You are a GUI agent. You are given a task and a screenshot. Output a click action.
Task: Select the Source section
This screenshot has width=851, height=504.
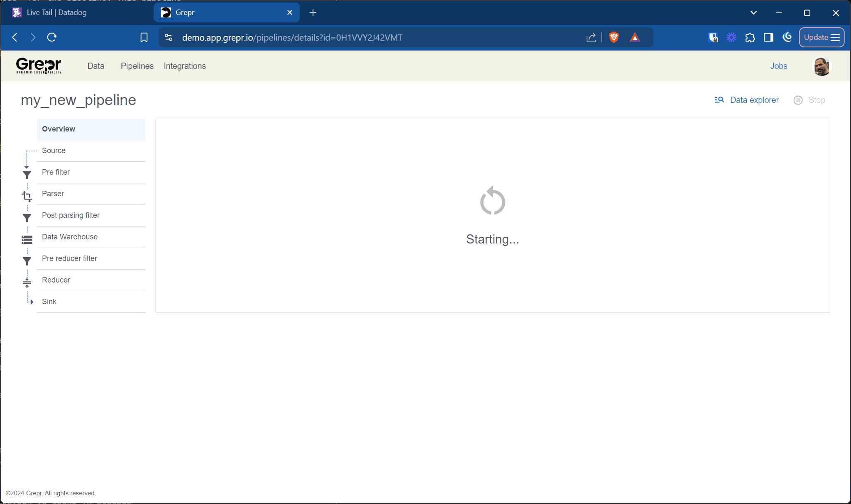tap(91, 151)
